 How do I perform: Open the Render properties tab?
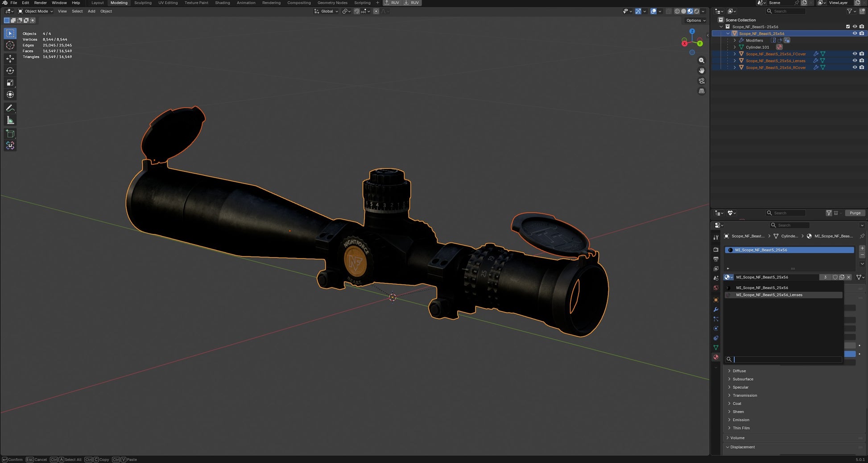[716, 250]
